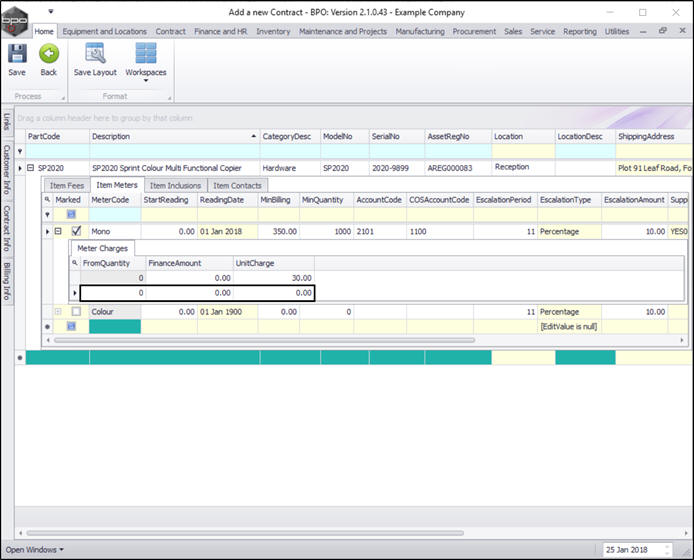This screenshot has height=560, width=694.
Task: Open the Billing Info side panel
Action: click(x=7, y=282)
